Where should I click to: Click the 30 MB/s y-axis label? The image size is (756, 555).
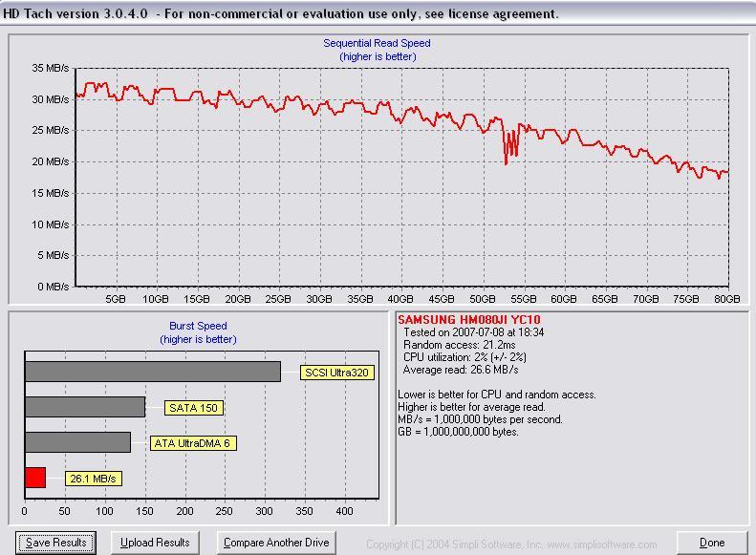[51, 99]
